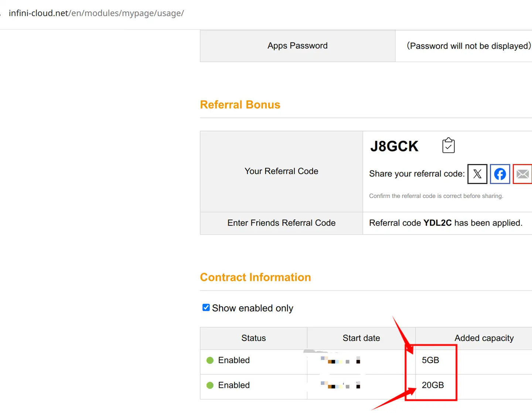This screenshot has height=413, width=532.
Task: Share referral code via Facebook icon
Action: [x=500, y=174]
